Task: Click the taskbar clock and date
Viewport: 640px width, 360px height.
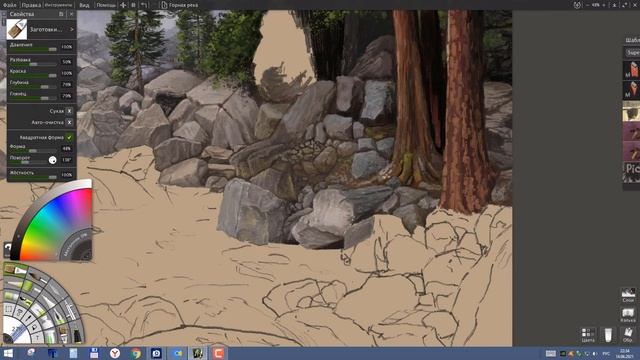Action: [x=625, y=353]
